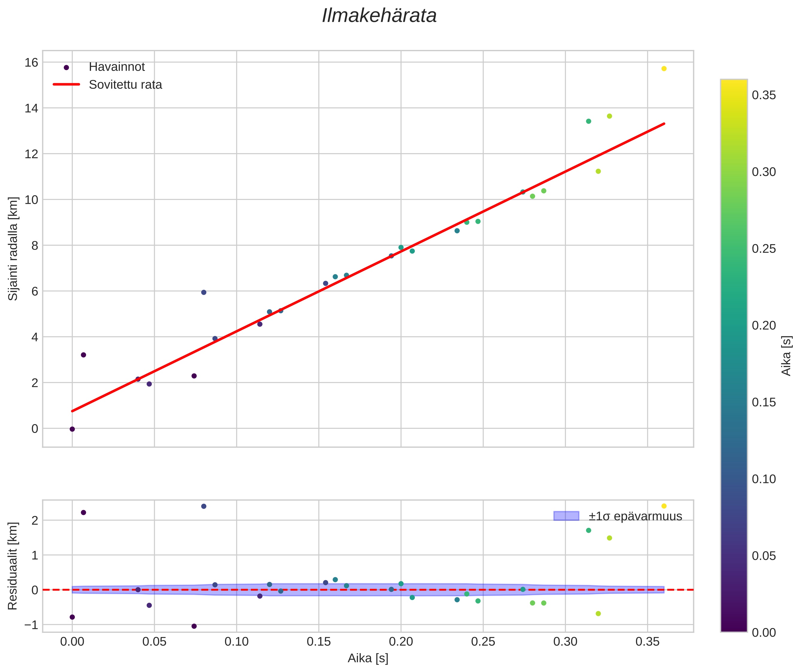Click the Sovitettu rata red legend line
The height and width of the screenshot is (672, 800).
(x=66, y=85)
